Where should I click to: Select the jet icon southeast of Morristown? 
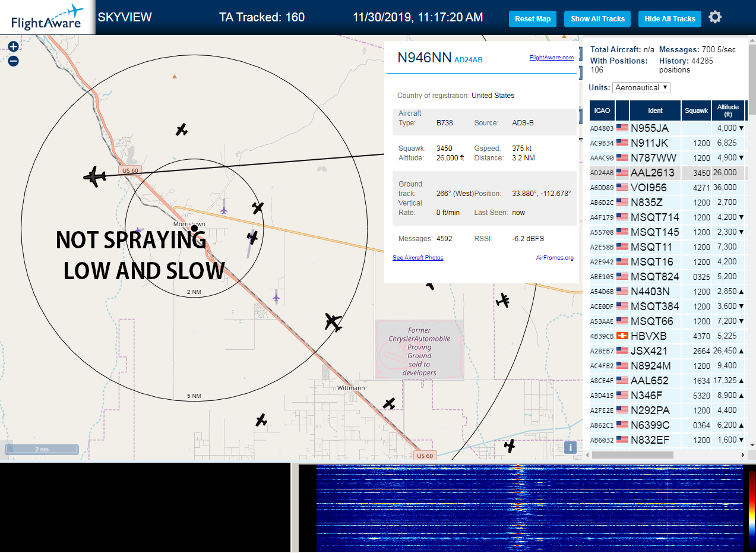333,322
